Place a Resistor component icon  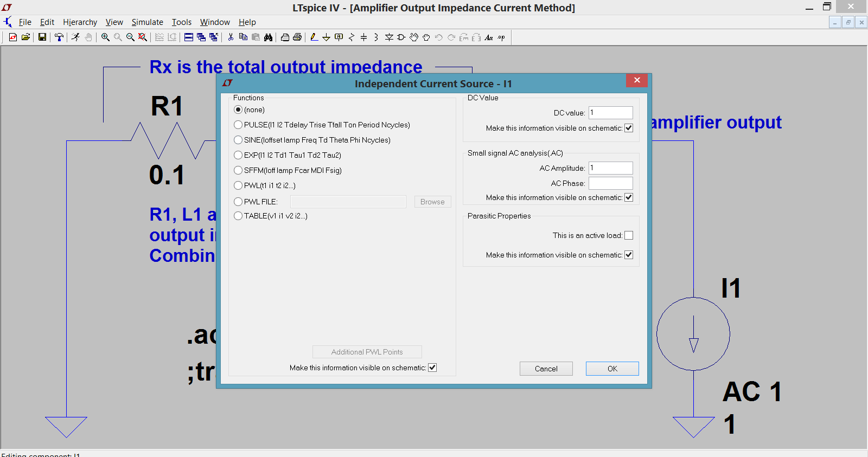point(351,37)
